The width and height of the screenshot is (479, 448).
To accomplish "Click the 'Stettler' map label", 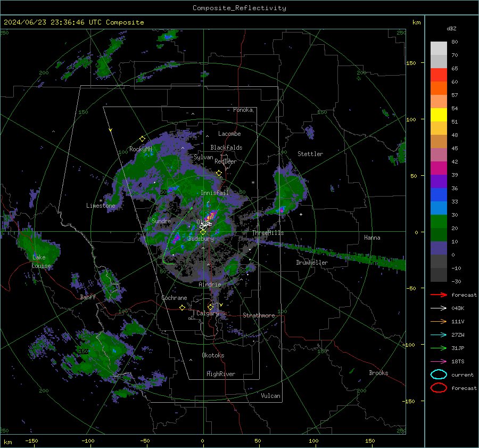I will pyautogui.click(x=310, y=154).
